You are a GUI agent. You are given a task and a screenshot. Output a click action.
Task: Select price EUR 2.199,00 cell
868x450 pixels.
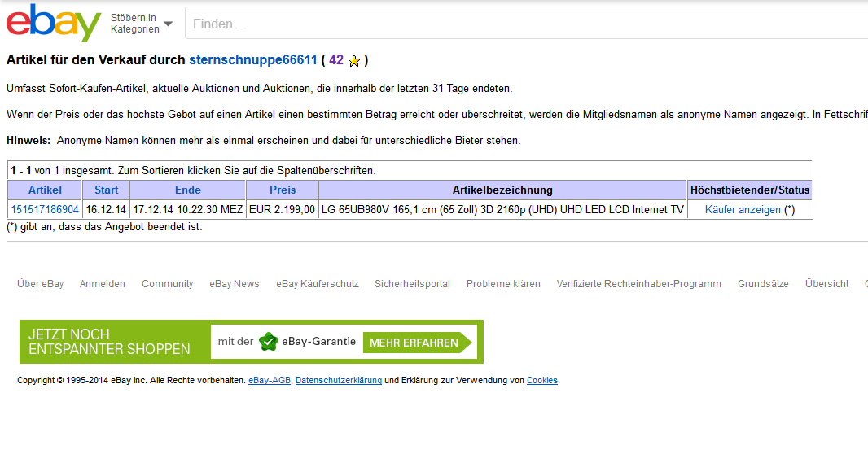coord(282,209)
